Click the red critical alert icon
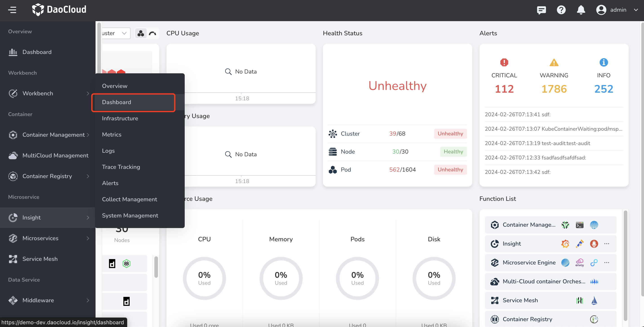 coord(504,62)
